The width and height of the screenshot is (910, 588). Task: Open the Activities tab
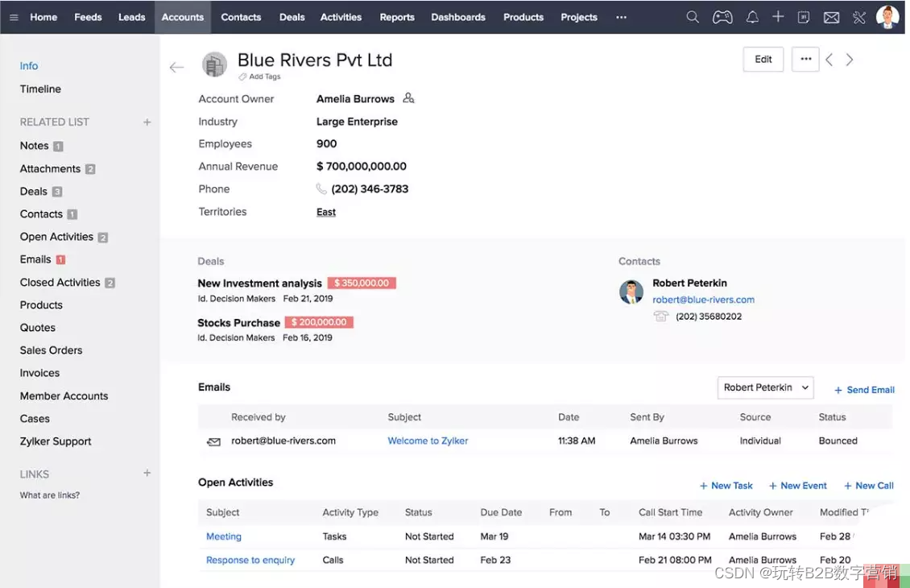pos(341,18)
